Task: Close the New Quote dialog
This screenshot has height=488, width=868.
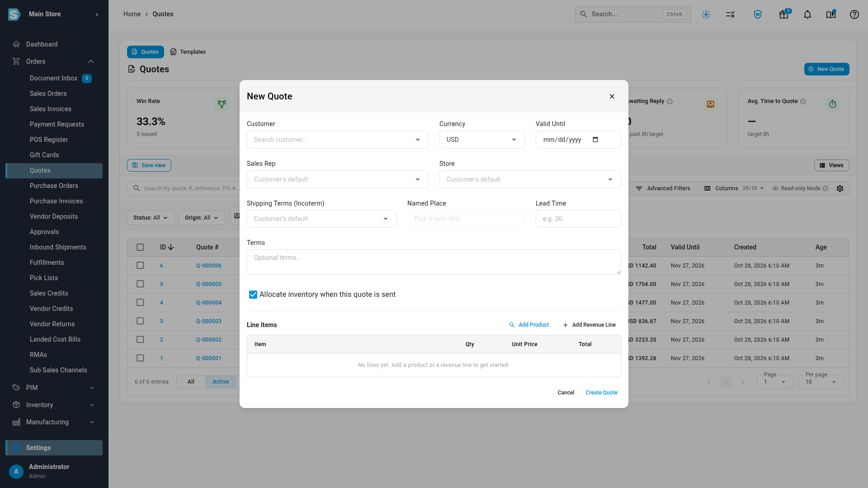Action: [x=612, y=96]
